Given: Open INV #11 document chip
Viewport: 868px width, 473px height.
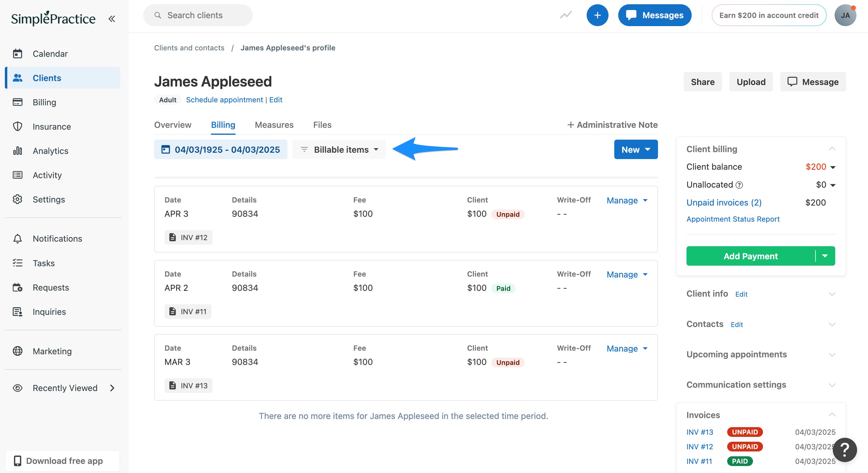Looking at the screenshot, I should point(188,311).
